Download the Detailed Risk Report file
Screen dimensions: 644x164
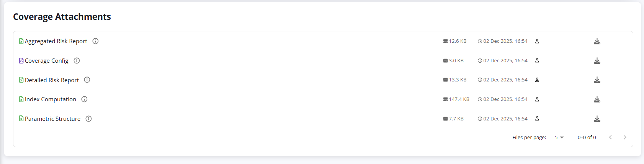tap(597, 80)
